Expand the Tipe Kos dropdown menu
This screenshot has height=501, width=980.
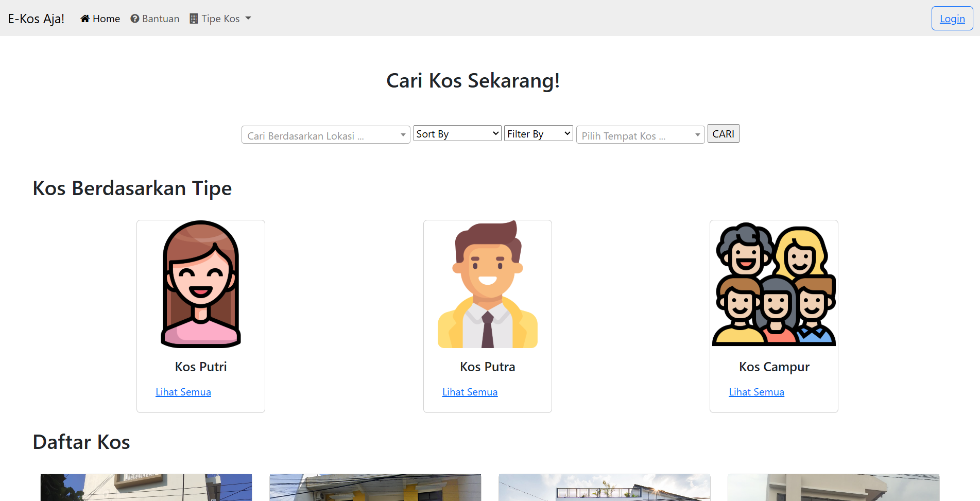(x=220, y=19)
